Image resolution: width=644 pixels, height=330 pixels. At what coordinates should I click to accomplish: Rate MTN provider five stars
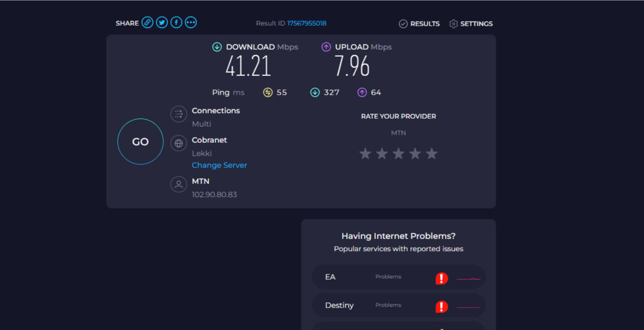point(431,154)
